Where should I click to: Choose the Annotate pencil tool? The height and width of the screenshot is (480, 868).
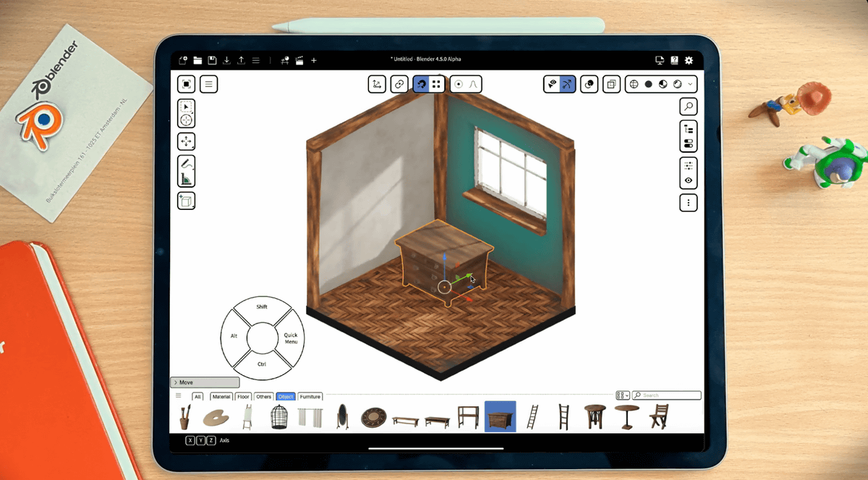(187, 164)
